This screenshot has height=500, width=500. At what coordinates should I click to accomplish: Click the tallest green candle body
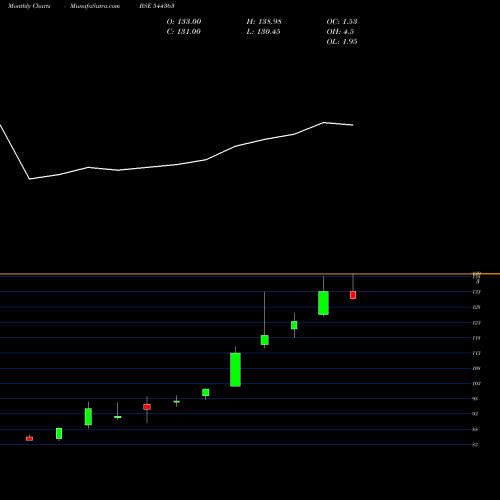235,370
